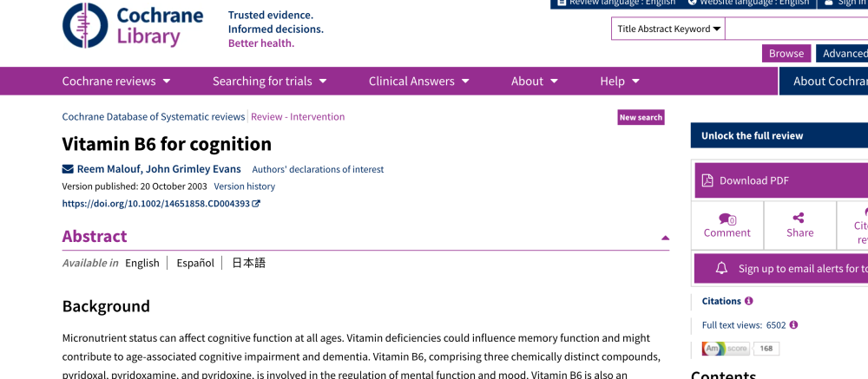Image resolution: width=868 pixels, height=379 pixels.
Task: Click the Altmetric score badge 168
Action: [740, 349]
